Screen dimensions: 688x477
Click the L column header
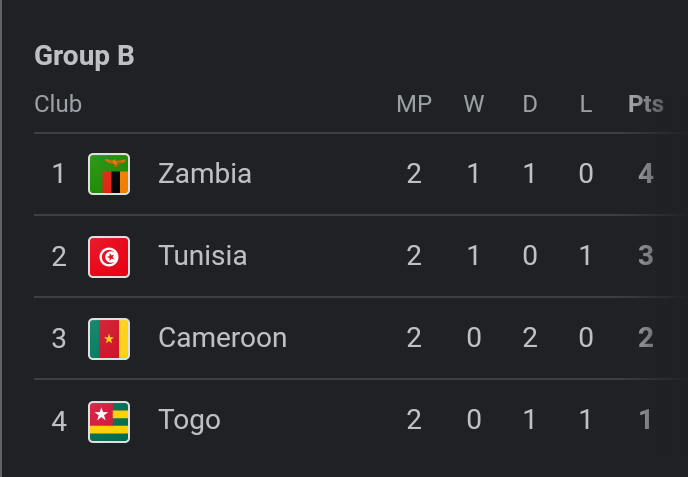(x=586, y=104)
